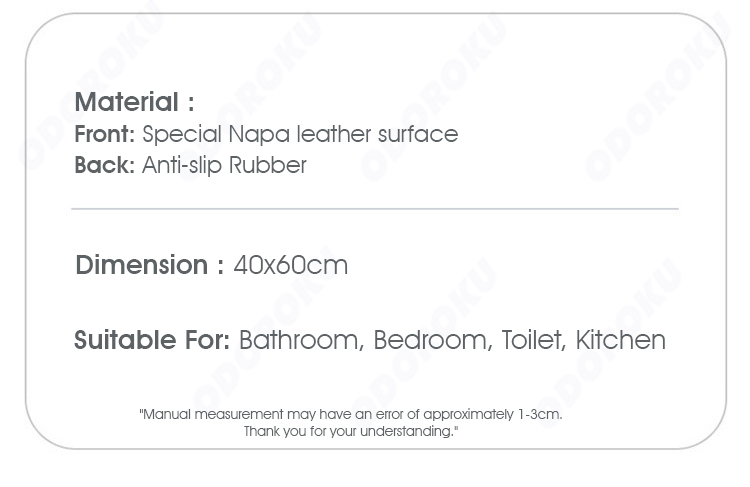Click the word Bedroom
Image resolution: width=750 pixels, height=487 pixels.
tap(432, 341)
